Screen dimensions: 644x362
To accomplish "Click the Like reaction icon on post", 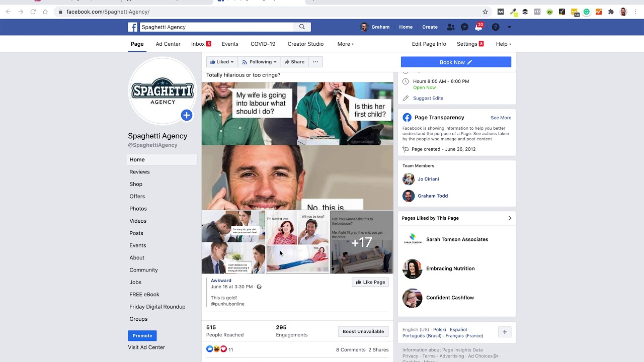I will pos(209,349).
